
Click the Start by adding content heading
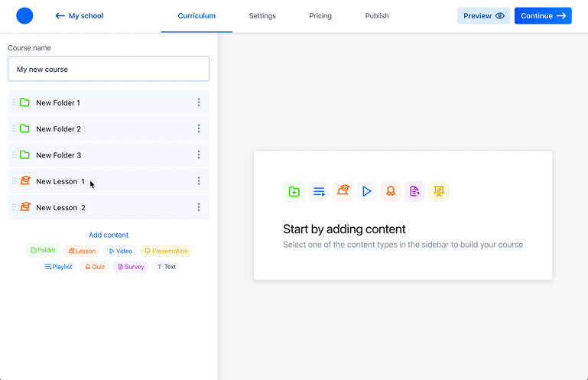[x=344, y=229]
